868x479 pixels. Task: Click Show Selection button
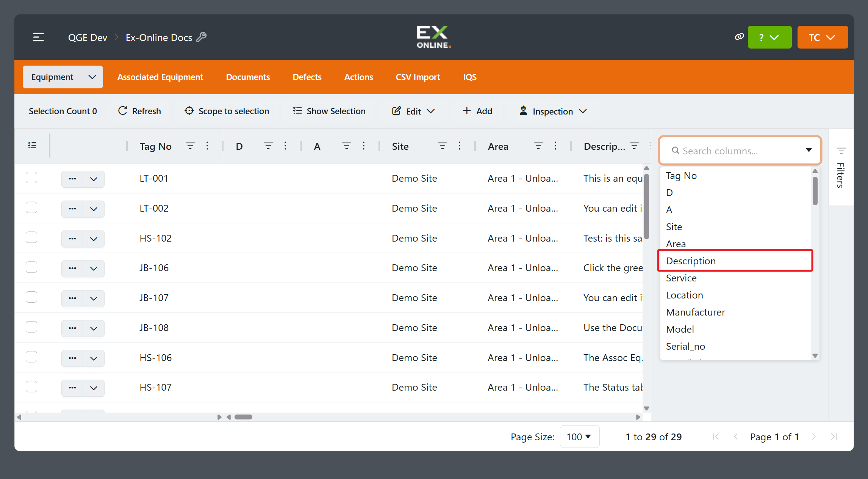pyautogui.click(x=329, y=111)
